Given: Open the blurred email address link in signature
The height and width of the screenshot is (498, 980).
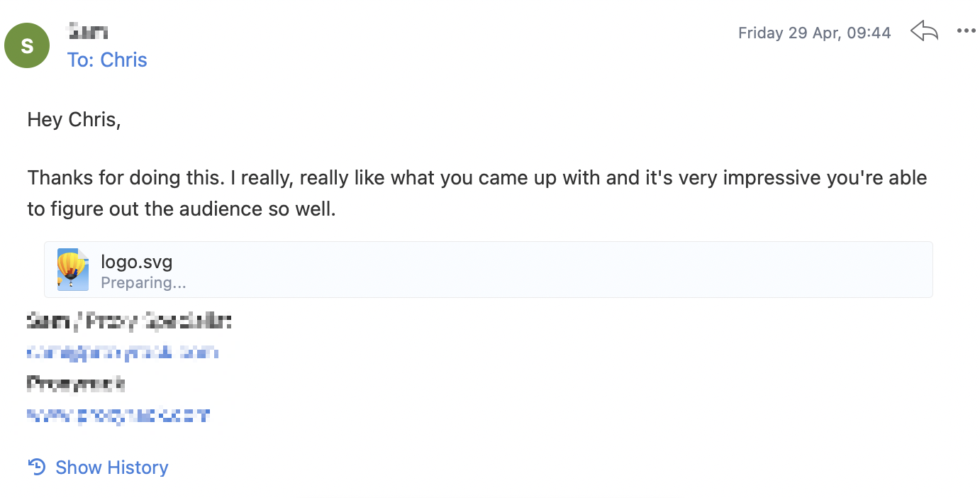Looking at the screenshot, I should pyautogui.click(x=123, y=353).
